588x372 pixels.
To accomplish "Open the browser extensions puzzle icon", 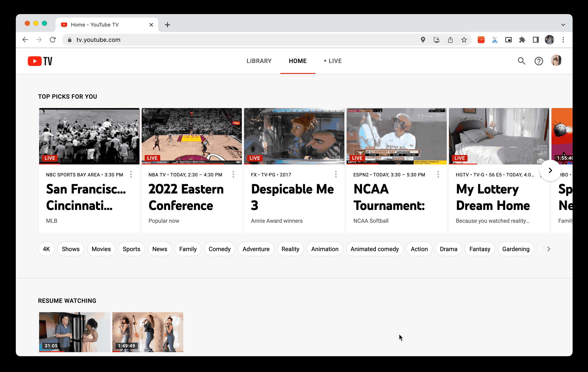I will coord(522,40).
